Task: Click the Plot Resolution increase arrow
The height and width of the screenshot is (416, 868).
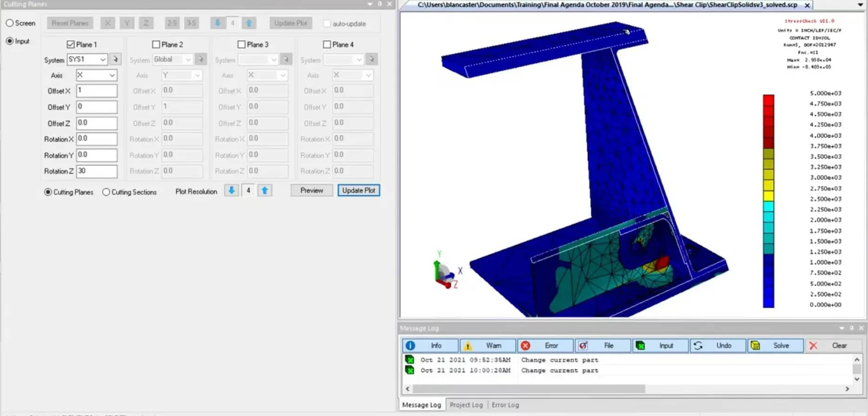Action: pos(265,190)
